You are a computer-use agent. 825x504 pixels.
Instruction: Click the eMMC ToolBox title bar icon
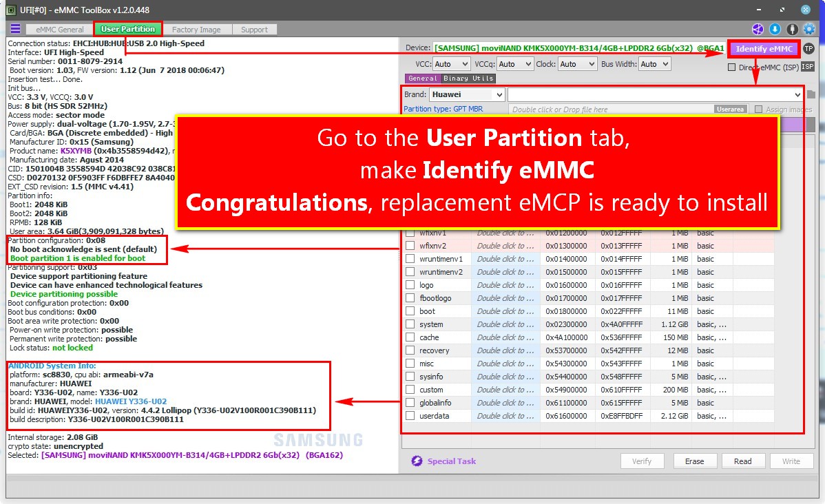coord(10,10)
